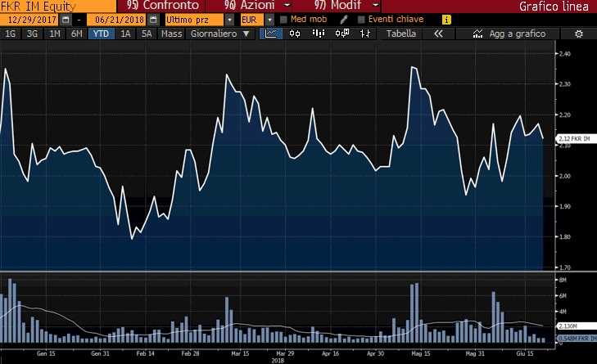Click the 8M volume axis label

(562, 280)
